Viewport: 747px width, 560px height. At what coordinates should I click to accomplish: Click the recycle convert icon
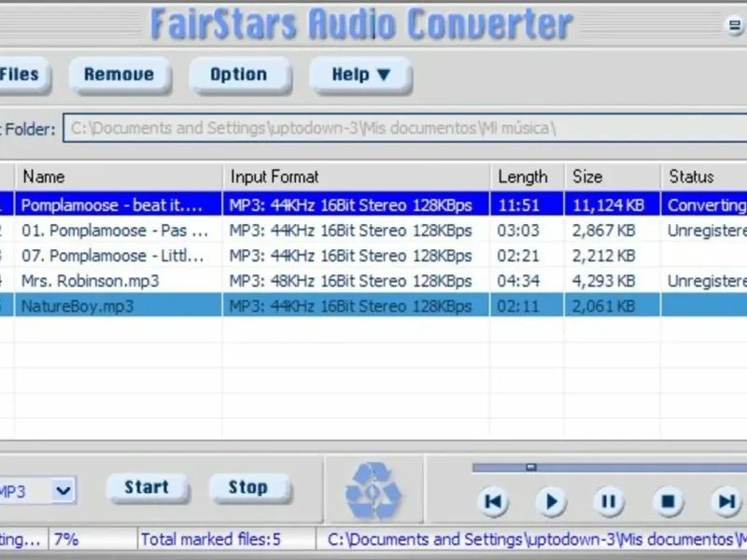tap(373, 490)
